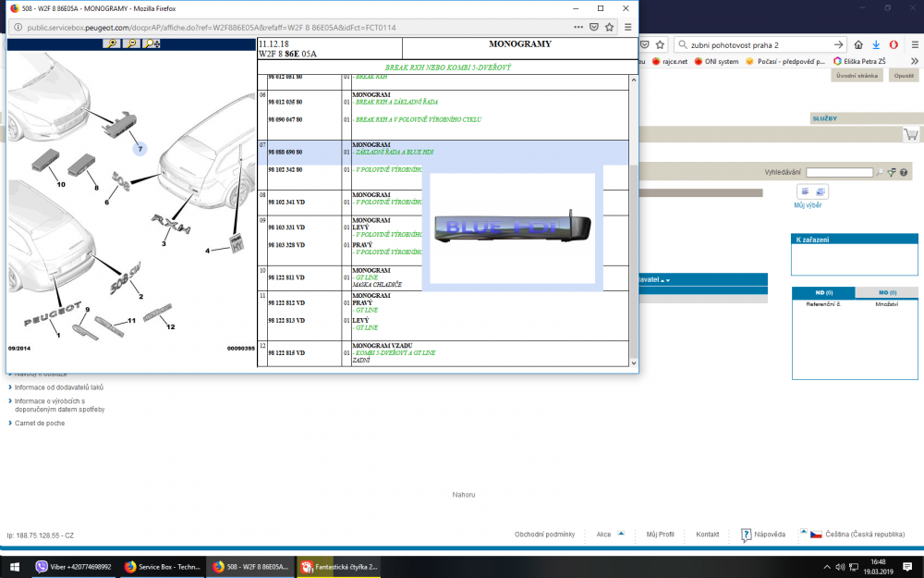Select part number 98 122 815 VD
The width and height of the screenshot is (924, 578).
click(x=286, y=352)
